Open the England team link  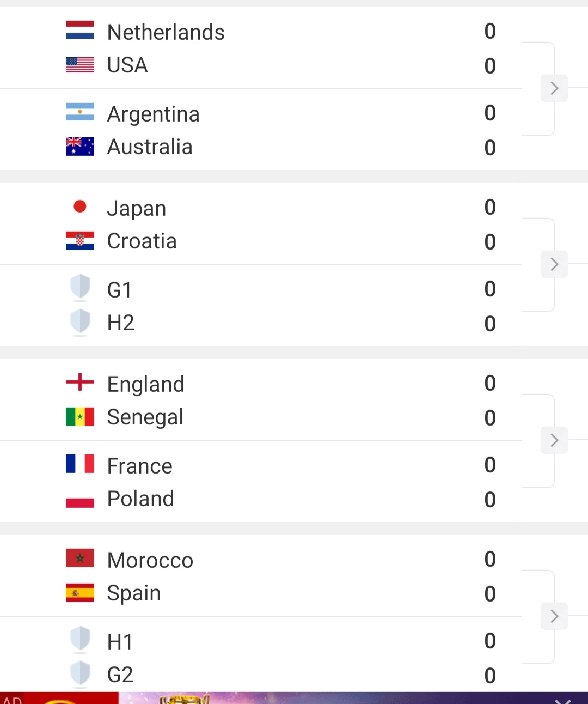coord(145,384)
